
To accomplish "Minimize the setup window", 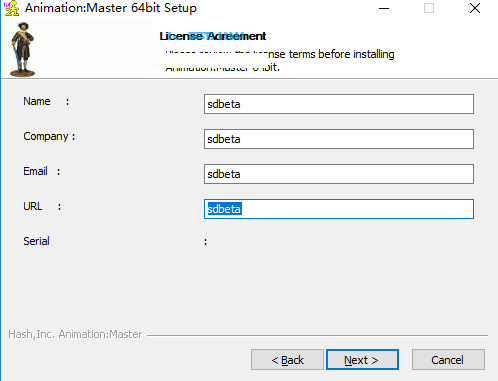I will 384,8.
